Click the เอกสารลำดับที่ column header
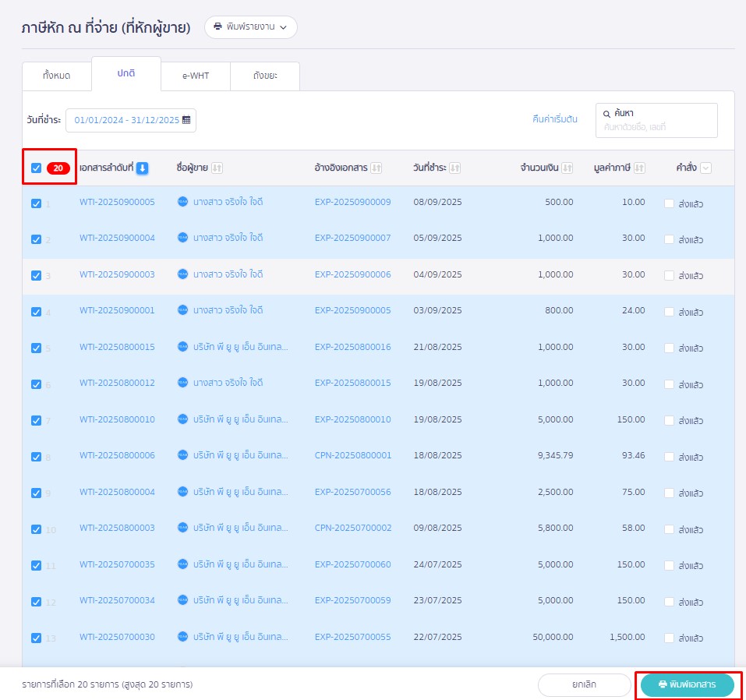The height and width of the screenshot is (700, 746). click(x=106, y=168)
